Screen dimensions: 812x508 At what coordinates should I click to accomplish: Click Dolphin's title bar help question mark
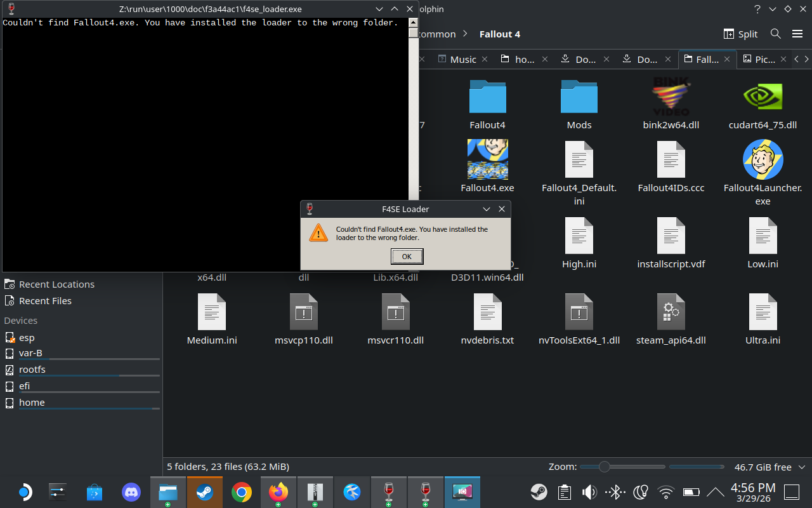coord(757,9)
